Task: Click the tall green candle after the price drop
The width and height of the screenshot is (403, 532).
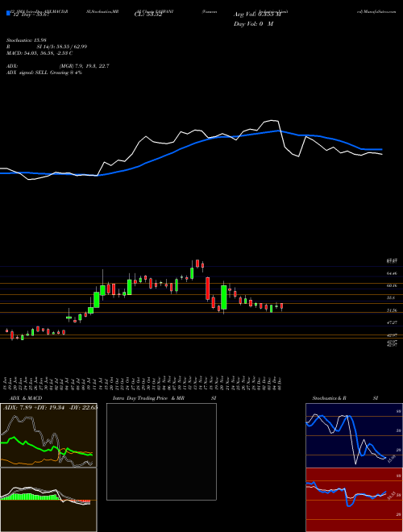Action: (x=224, y=297)
